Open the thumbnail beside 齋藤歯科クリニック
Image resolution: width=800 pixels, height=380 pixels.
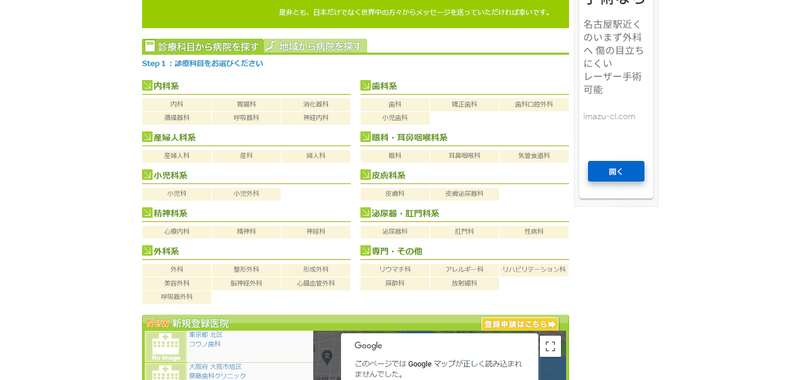pyautogui.click(x=166, y=372)
